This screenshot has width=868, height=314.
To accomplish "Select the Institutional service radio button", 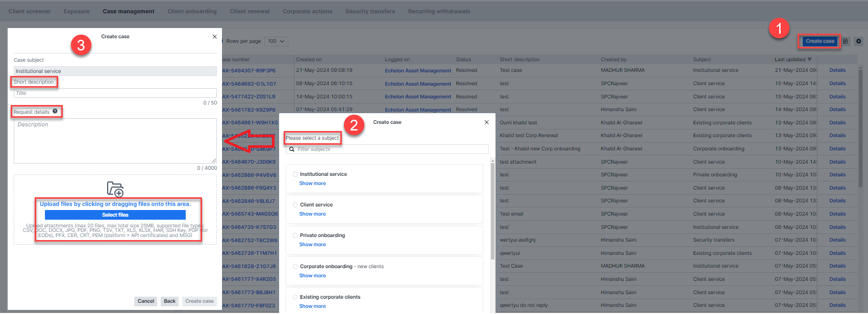I will (295, 174).
